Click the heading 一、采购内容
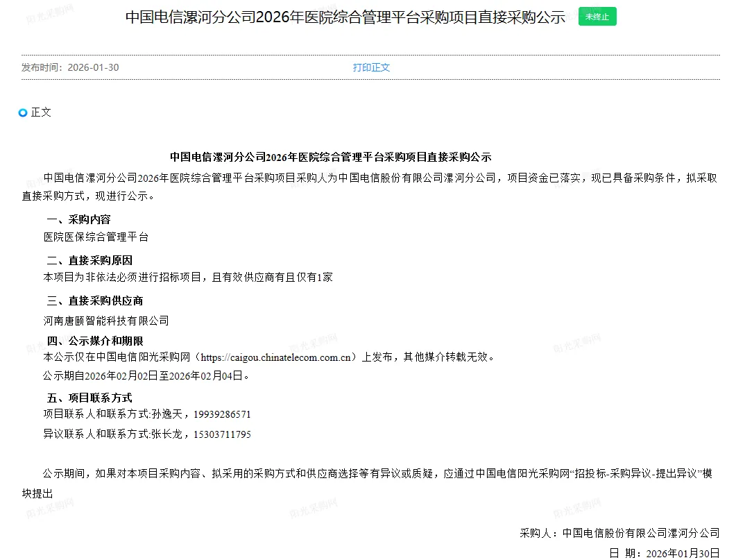 (78, 219)
